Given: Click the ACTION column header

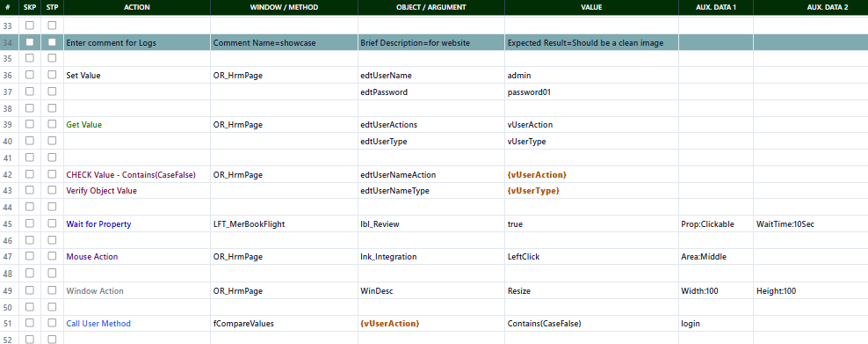Looking at the screenshot, I should pyautogui.click(x=137, y=7).
